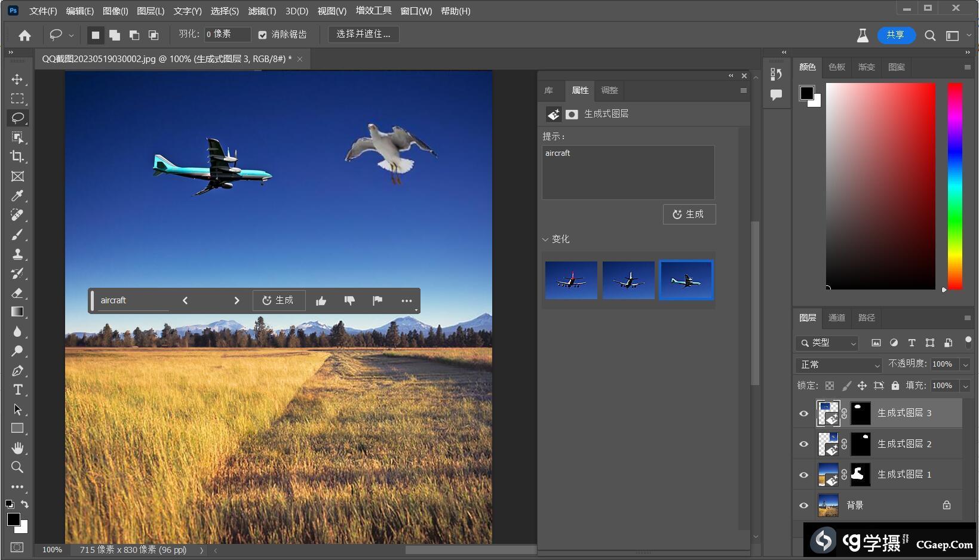Open the blend mode 正常 dropdown
This screenshot has height=560, width=979.
click(x=838, y=365)
